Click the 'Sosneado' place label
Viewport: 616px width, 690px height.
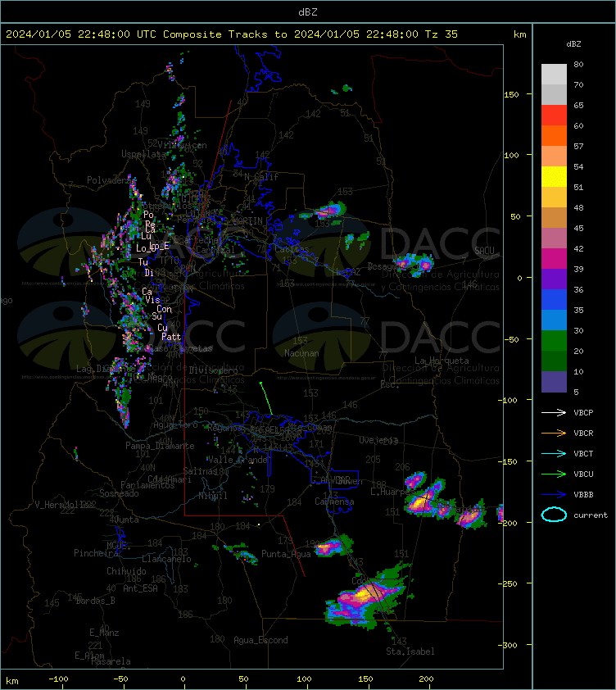pyautogui.click(x=119, y=494)
